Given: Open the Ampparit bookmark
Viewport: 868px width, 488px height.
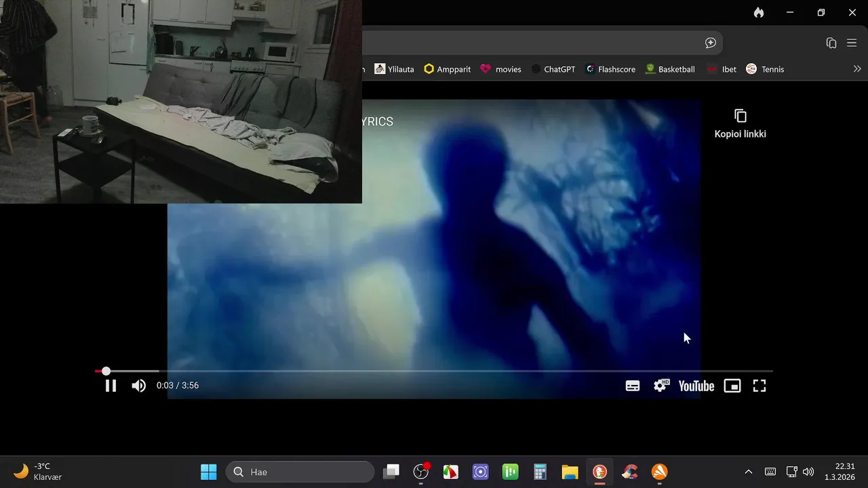Looking at the screenshot, I should (x=447, y=69).
